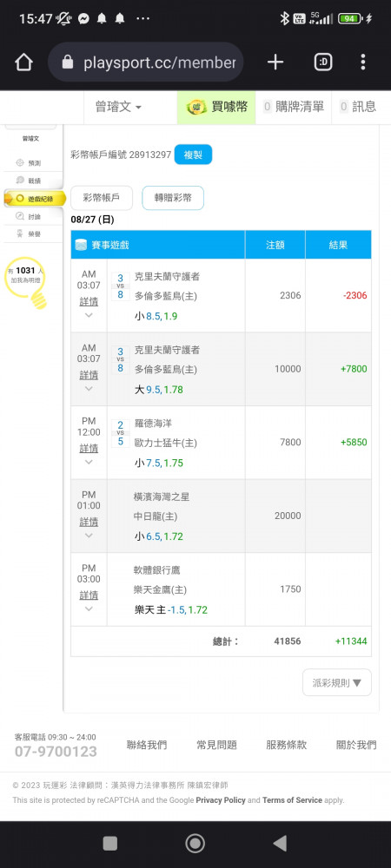
Task: Open 詳情 link for PM 01:00 game
Action: click(x=89, y=522)
